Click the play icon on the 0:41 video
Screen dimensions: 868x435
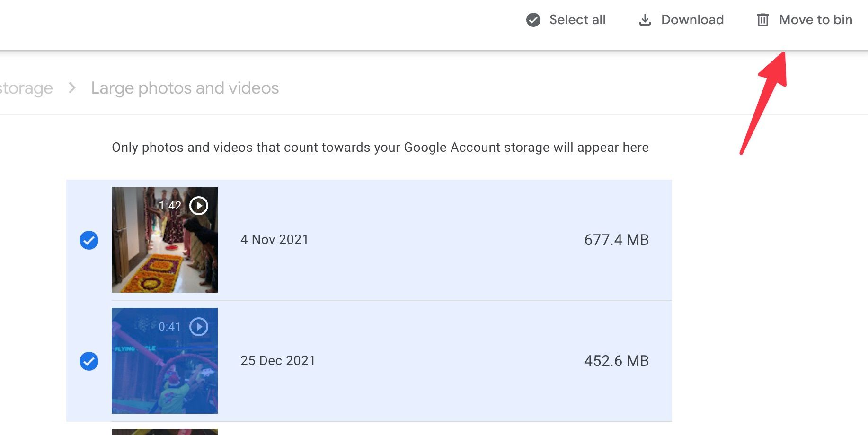(x=199, y=326)
